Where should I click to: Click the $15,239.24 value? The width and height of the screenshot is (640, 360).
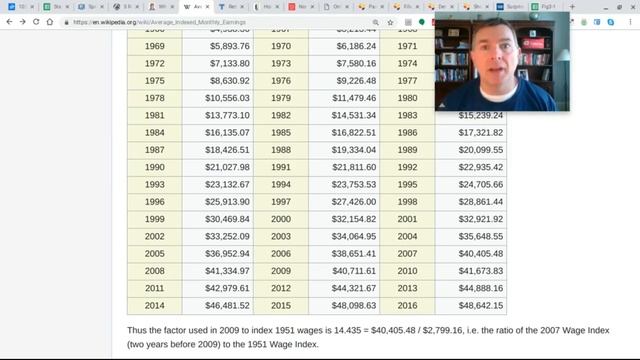point(480,116)
